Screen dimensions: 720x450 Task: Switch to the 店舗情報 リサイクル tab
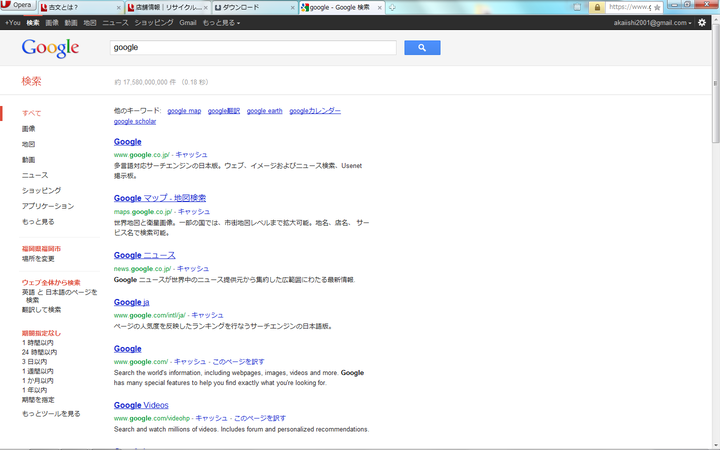(165, 7)
